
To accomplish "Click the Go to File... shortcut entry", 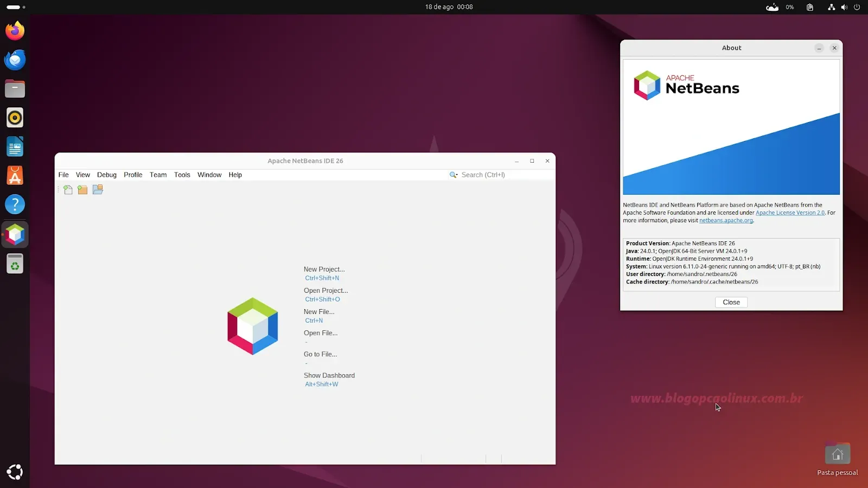I will [x=321, y=354].
